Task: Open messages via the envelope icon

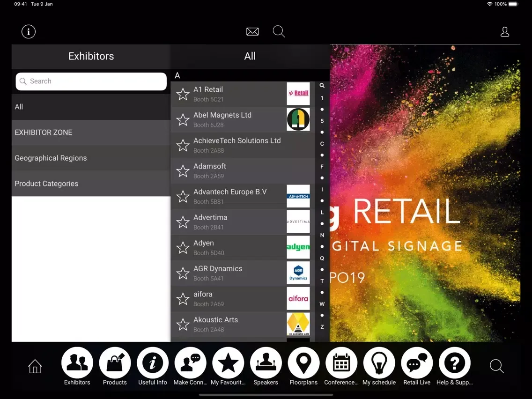Action: (252, 31)
